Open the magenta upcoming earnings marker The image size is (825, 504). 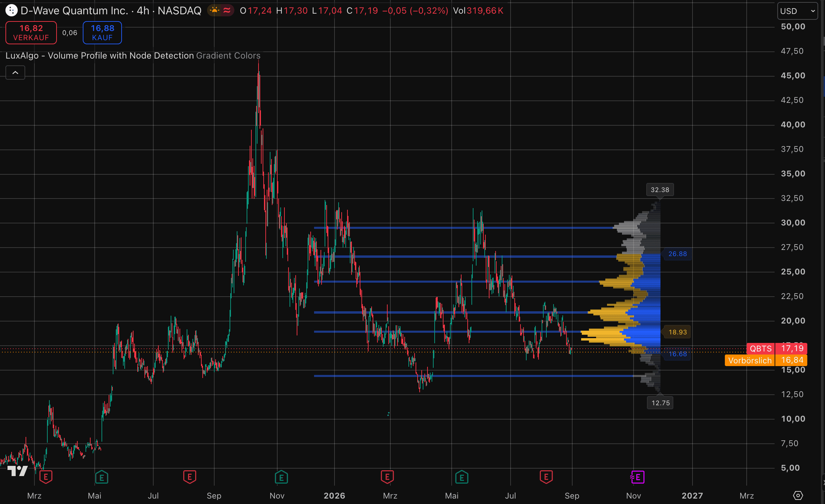tap(637, 477)
